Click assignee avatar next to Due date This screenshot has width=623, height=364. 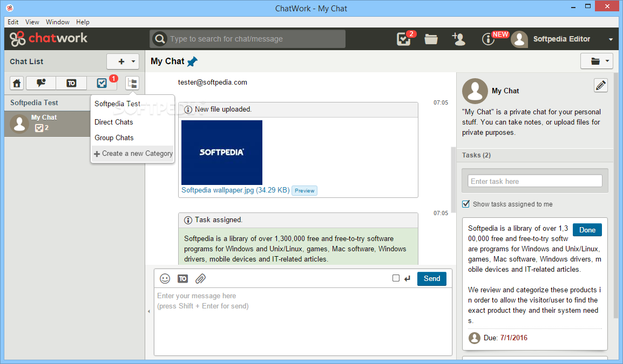pyautogui.click(x=475, y=338)
